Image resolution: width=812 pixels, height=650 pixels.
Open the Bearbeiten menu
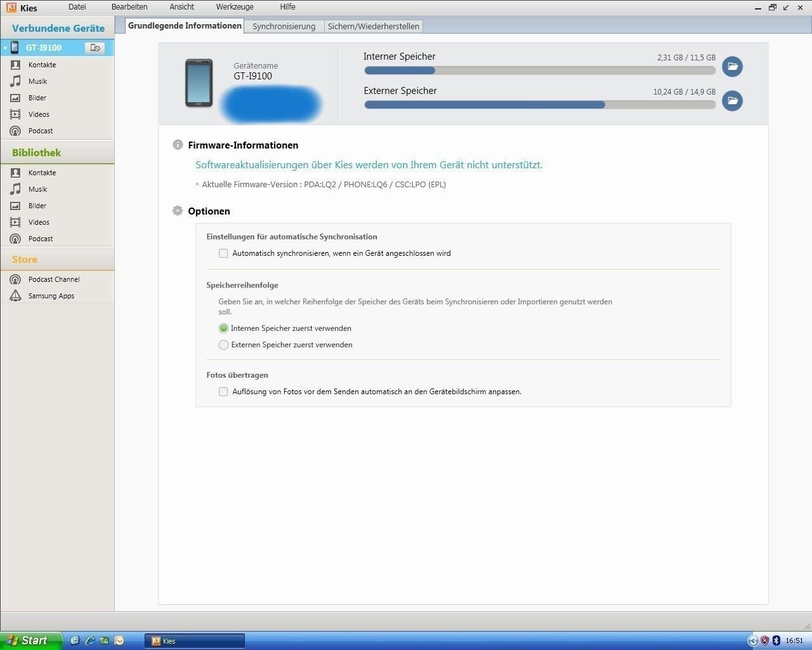[x=129, y=7]
